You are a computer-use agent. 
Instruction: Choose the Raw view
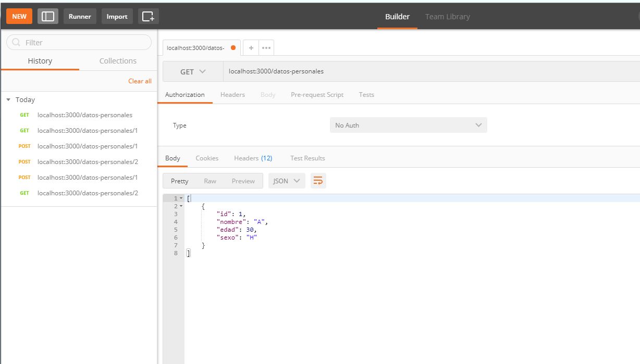tap(210, 181)
